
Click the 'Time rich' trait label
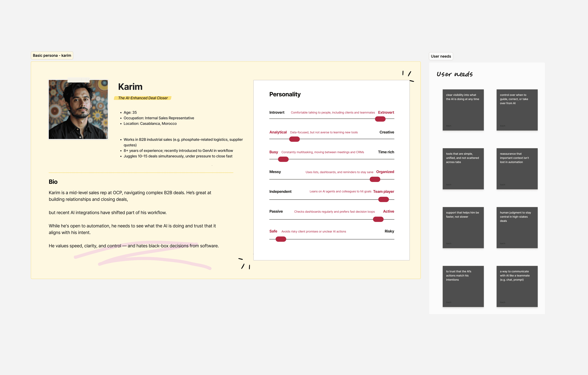tap(386, 152)
